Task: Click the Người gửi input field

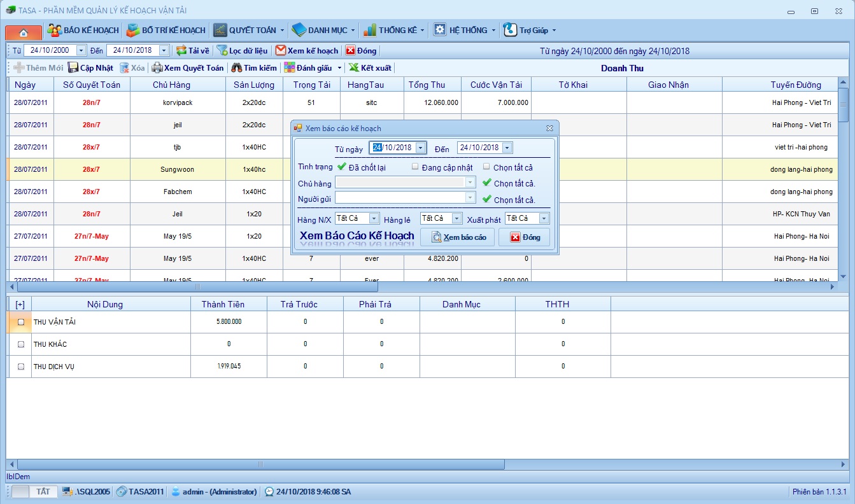Action: click(x=400, y=198)
